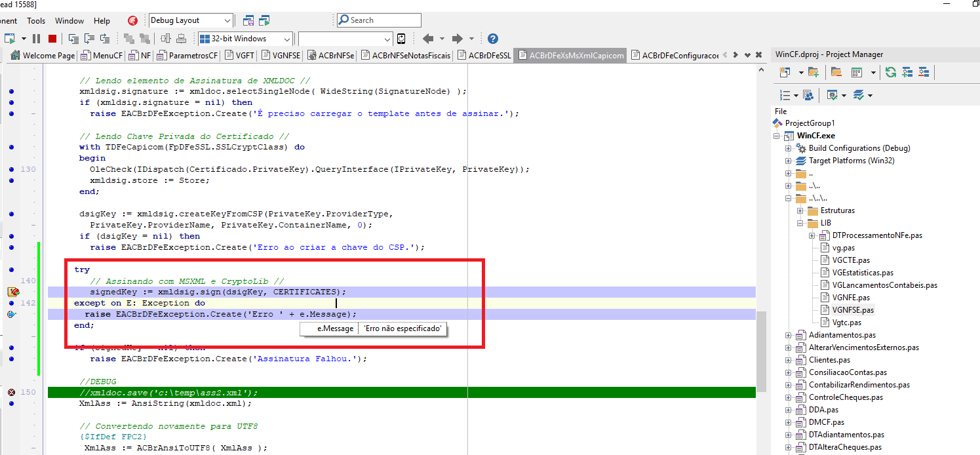This screenshot has width=980, height=455.
Task: Click the Set Debug Desktop icon
Action: (x=264, y=20)
